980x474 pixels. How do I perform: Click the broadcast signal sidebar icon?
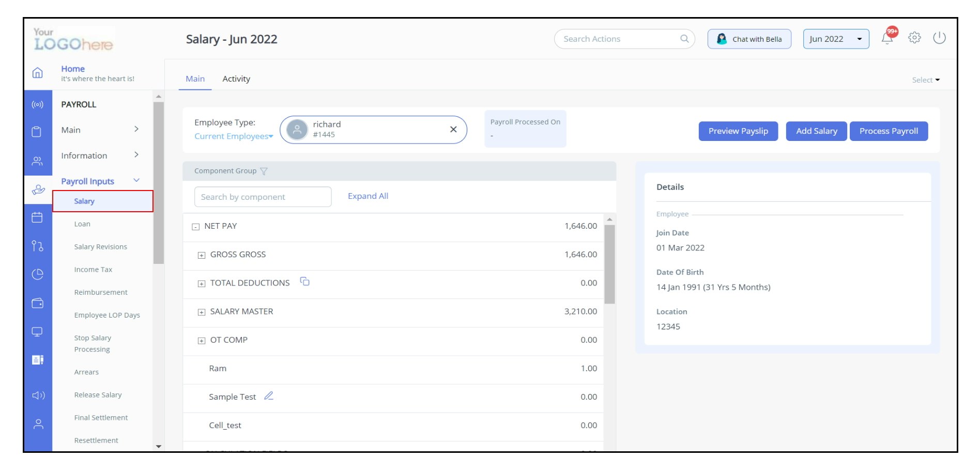tap(38, 105)
